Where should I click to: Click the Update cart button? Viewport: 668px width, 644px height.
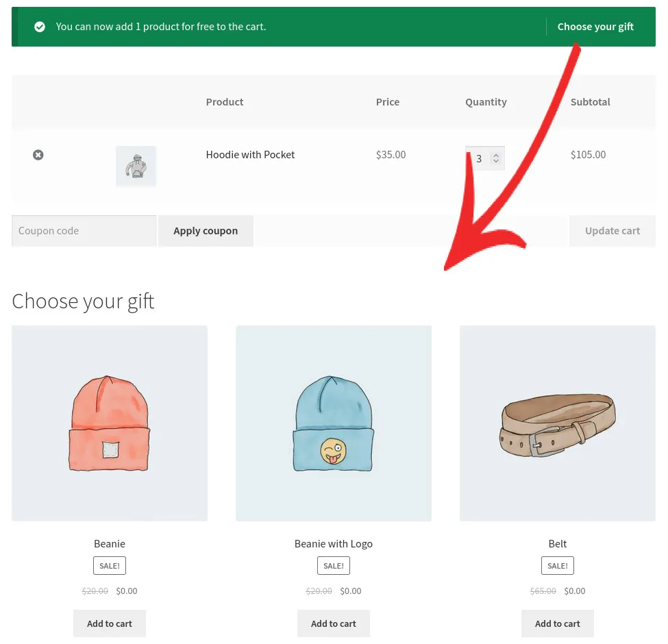point(612,230)
